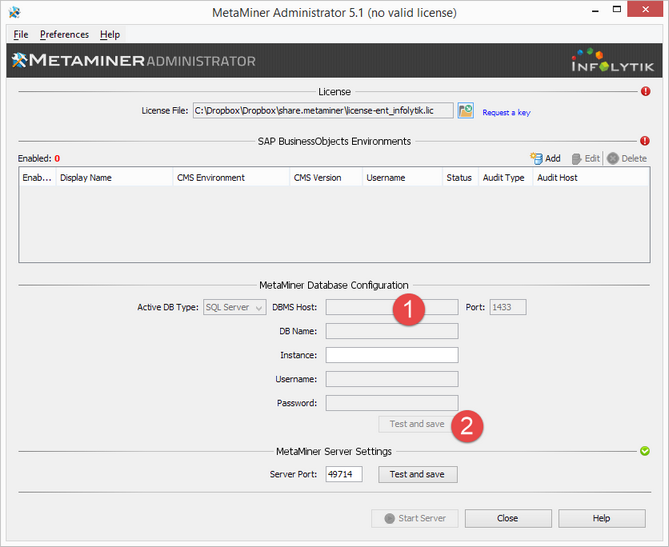Click Test and save next to Server Port

418,474
